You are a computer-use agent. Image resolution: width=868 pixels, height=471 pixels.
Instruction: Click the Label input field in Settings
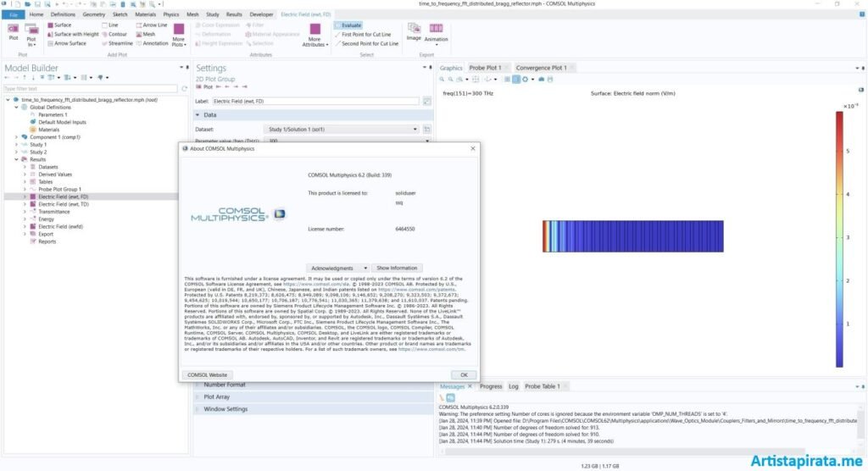tap(315, 102)
